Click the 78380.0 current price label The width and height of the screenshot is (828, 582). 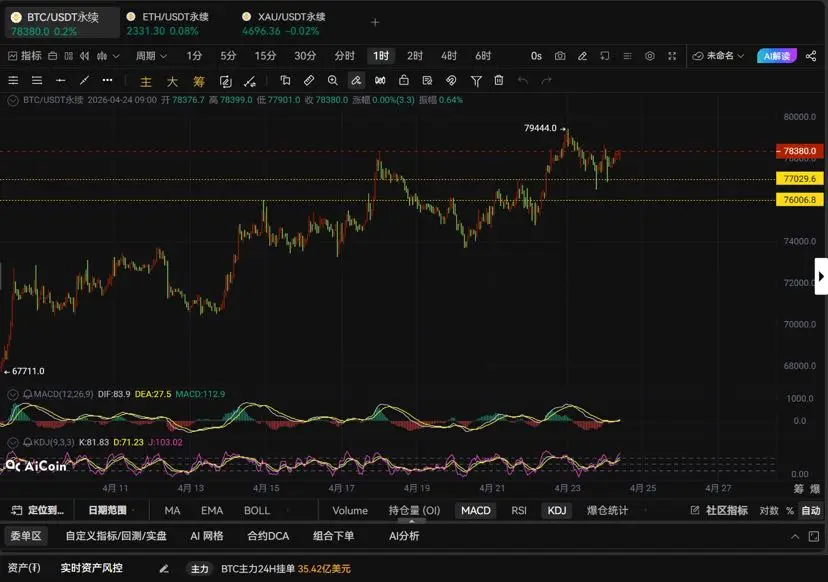tap(799, 151)
